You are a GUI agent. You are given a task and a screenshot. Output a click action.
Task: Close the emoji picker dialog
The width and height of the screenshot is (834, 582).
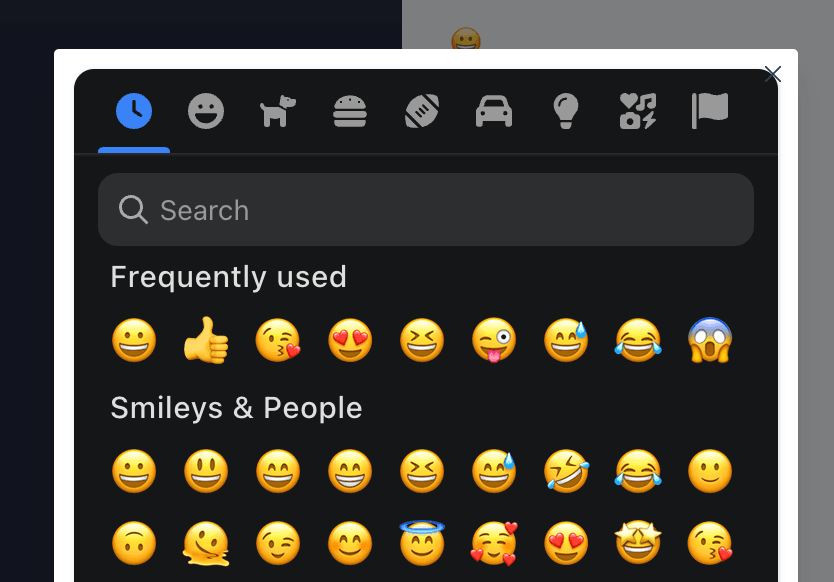(772, 74)
